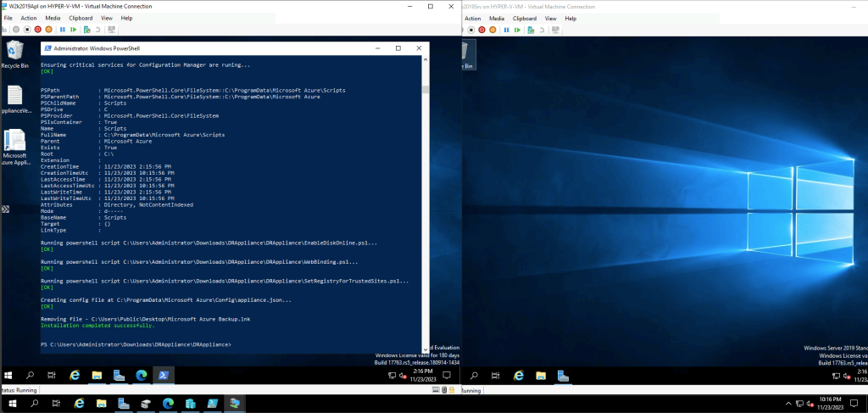Screen dimensions: 868x413
Task: Click red Shut Down icon in W2k2019Srv toolbar
Action: point(481,30)
